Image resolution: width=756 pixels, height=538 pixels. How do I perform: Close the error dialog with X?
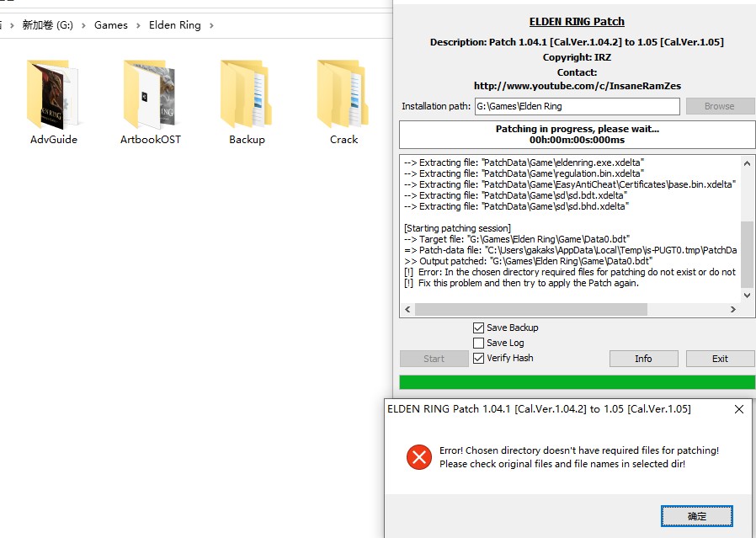tap(738, 409)
